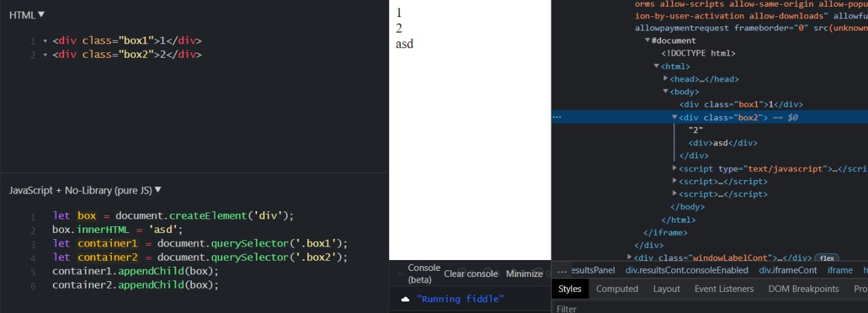Open the DOM Breakpoints tab
Viewport: 868px width, 313px height.
(x=804, y=289)
